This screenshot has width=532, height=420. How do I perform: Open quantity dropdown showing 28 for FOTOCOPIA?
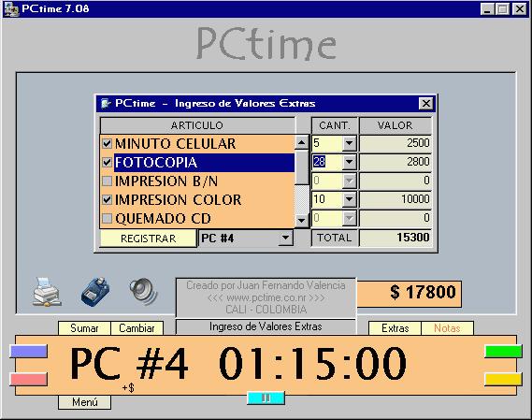coord(349,162)
